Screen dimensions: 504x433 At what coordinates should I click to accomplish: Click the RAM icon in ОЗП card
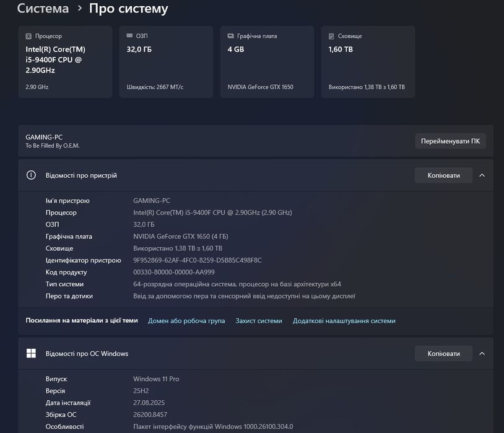129,35
